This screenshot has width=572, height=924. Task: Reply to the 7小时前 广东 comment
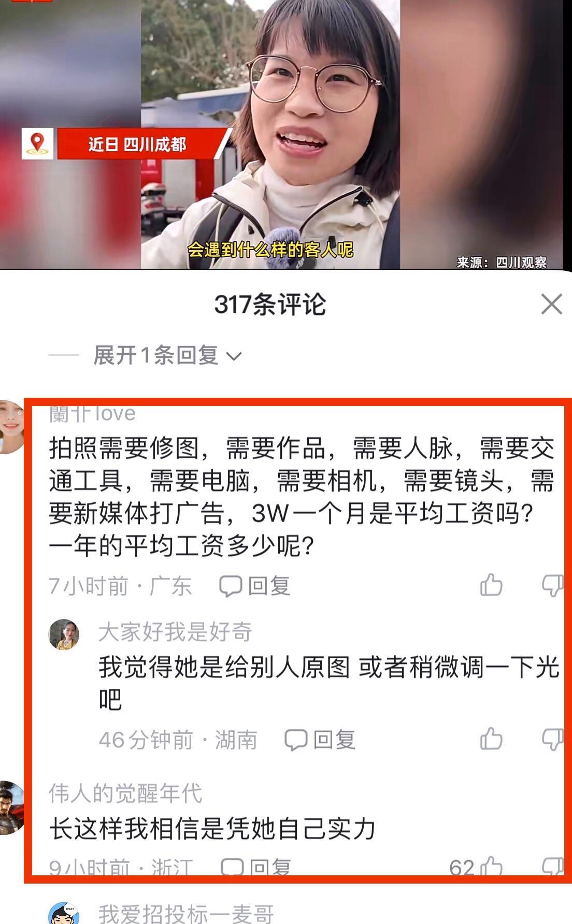[x=254, y=586]
